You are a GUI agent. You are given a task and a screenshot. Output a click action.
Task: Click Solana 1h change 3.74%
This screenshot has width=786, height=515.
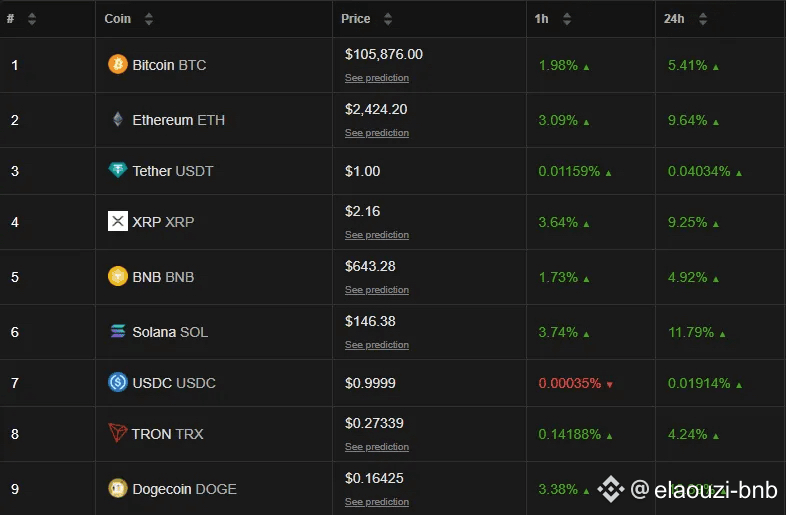(558, 332)
